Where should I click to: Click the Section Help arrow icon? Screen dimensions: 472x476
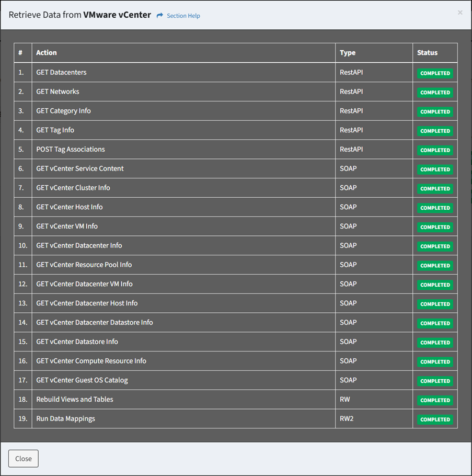click(x=160, y=16)
